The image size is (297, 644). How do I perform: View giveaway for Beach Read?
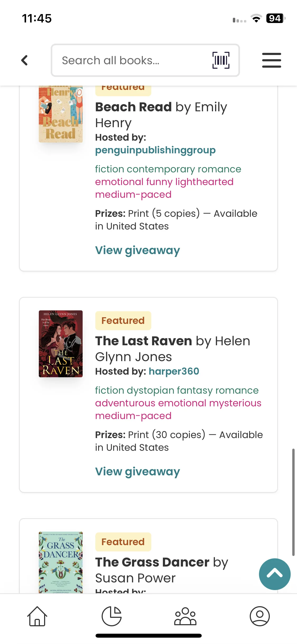pyautogui.click(x=138, y=250)
